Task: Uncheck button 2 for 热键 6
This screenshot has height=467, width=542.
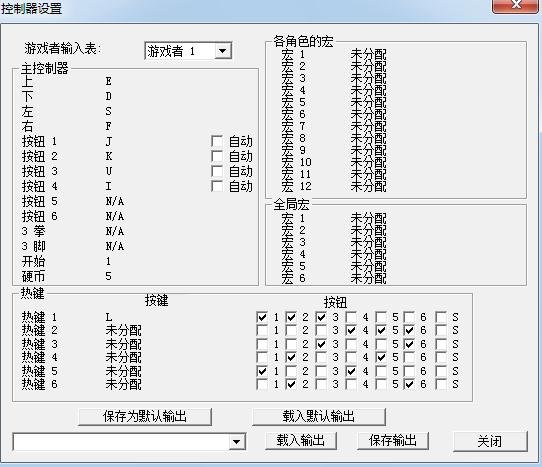Action: (291, 384)
